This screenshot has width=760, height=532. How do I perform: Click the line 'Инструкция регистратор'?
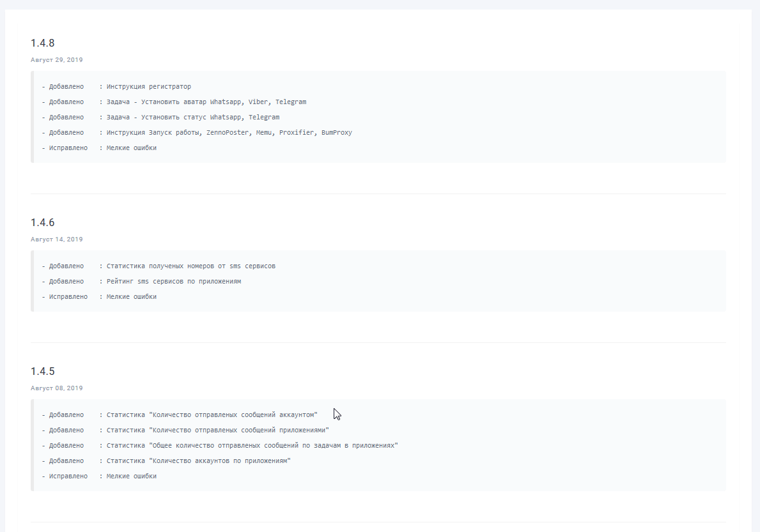pos(148,87)
